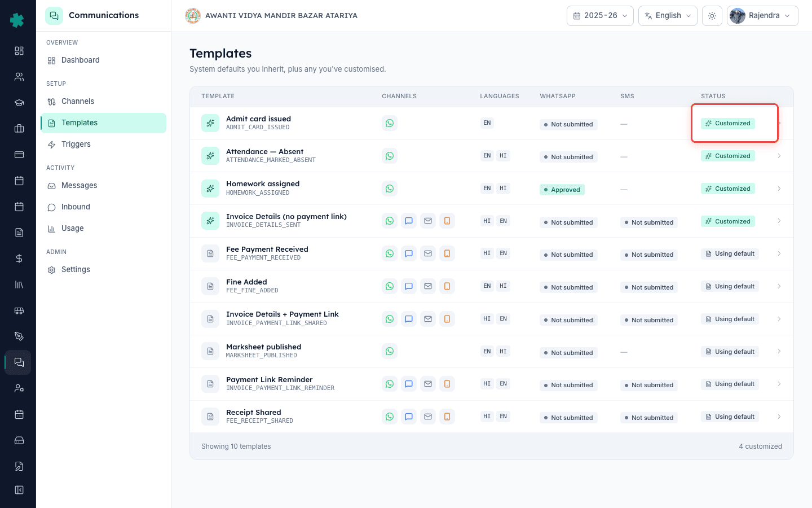Click the Communications header chat icon

coord(54,16)
